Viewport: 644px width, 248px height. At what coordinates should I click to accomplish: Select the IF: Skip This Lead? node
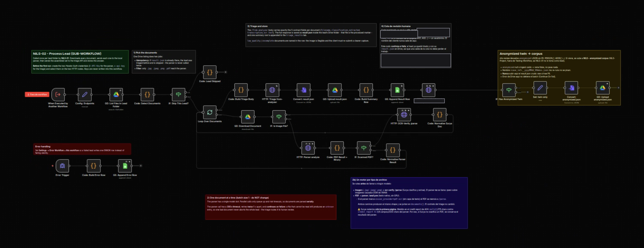(x=178, y=94)
